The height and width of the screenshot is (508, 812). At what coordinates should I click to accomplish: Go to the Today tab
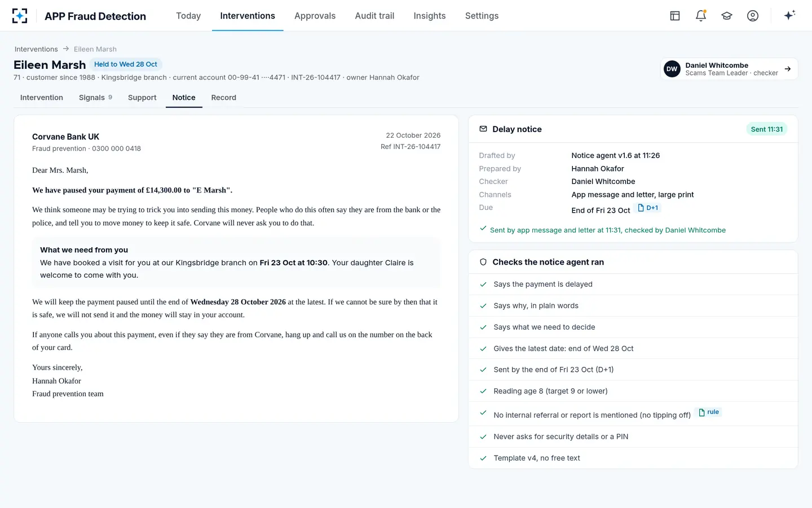pos(188,16)
